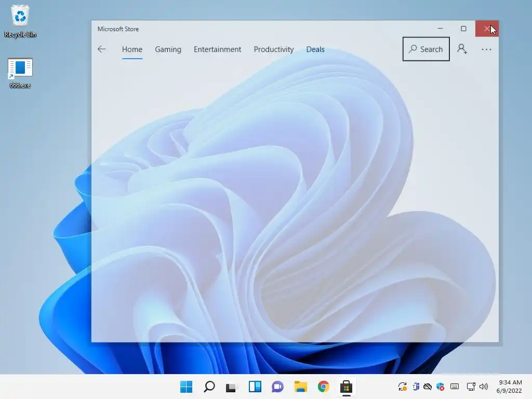This screenshot has height=399, width=532.
Task: Click the Microsoft Store window title text
Action: click(118, 29)
